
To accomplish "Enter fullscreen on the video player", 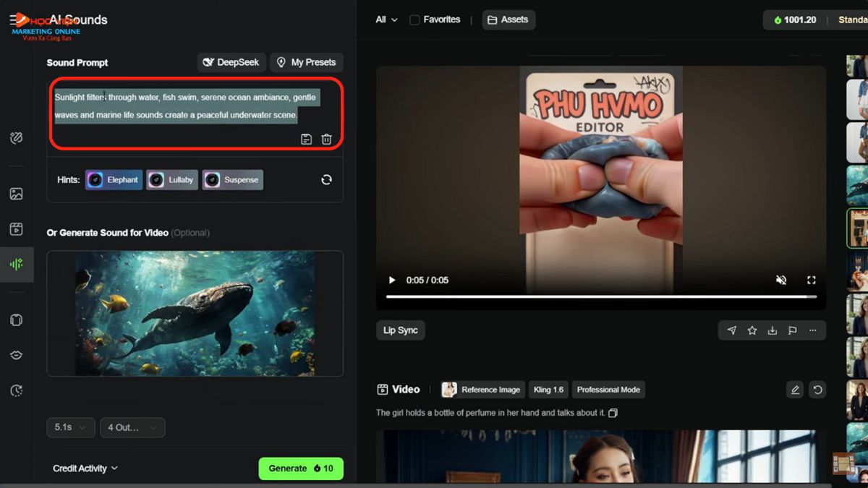I will [812, 280].
